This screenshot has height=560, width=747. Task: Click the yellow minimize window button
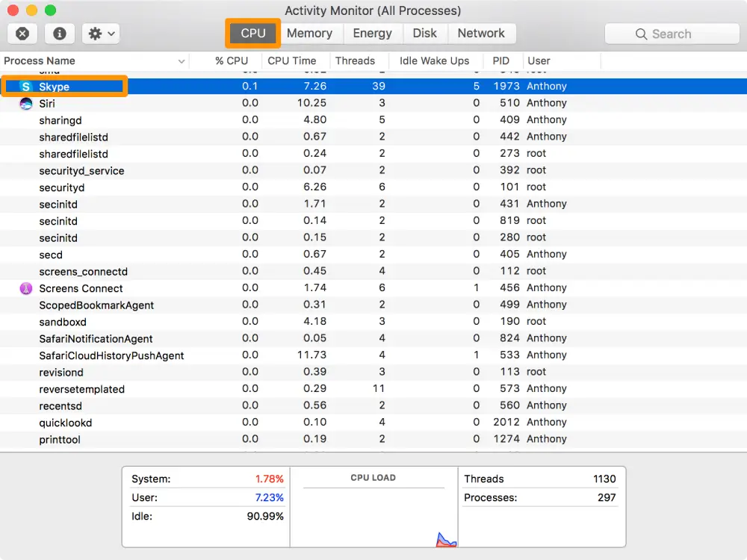tap(31, 10)
